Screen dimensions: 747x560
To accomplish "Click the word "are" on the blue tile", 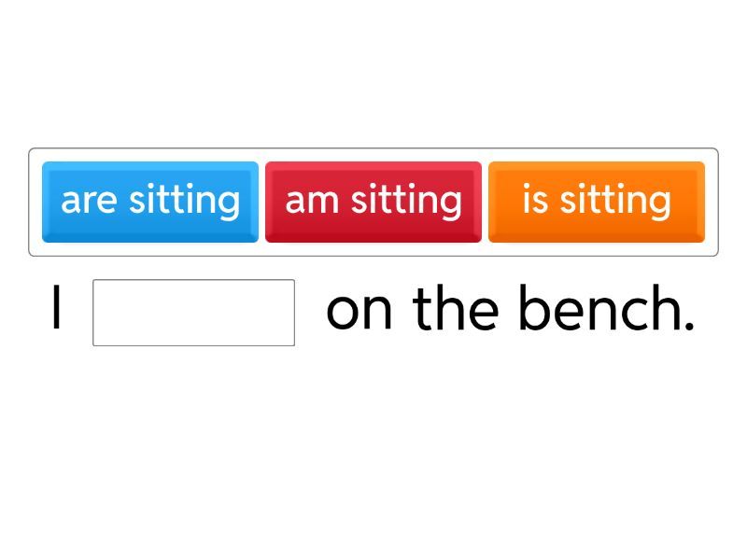I will tap(89, 201).
